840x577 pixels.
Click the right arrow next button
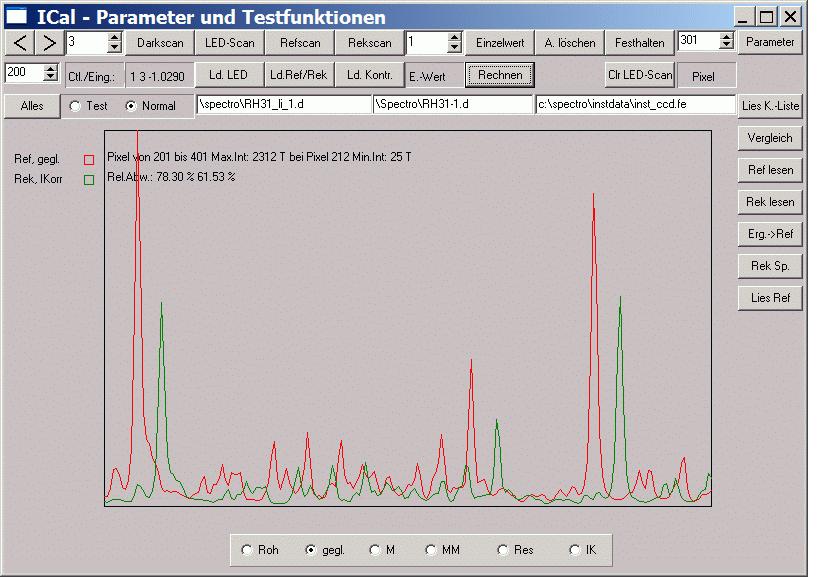[x=49, y=43]
